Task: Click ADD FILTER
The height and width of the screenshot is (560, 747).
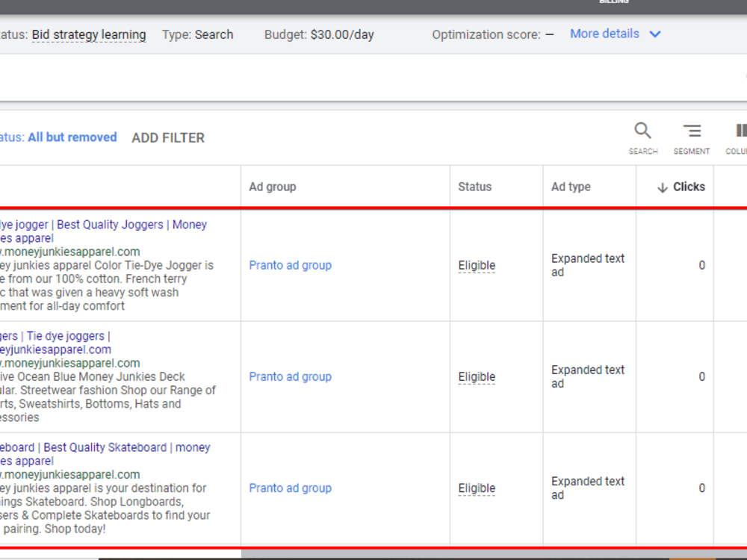Action: pyautogui.click(x=168, y=138)
